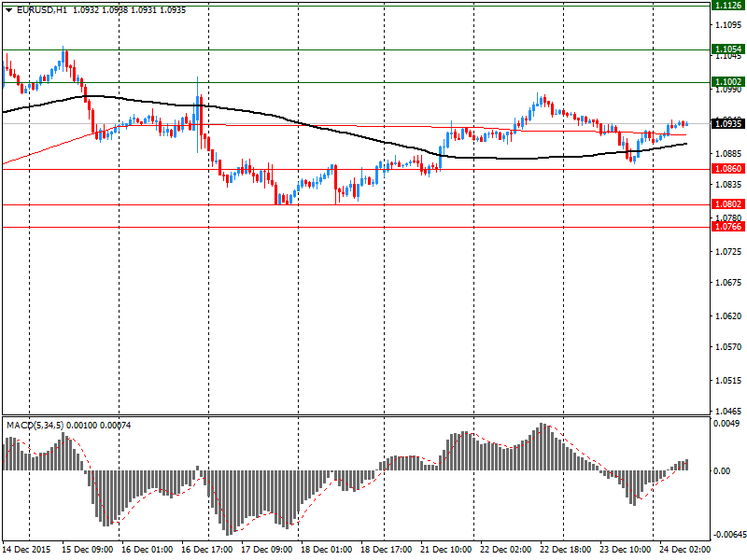747x560 pixels.
Task: Click the 14 Dec 2015 time label
Action: point(27,550)
